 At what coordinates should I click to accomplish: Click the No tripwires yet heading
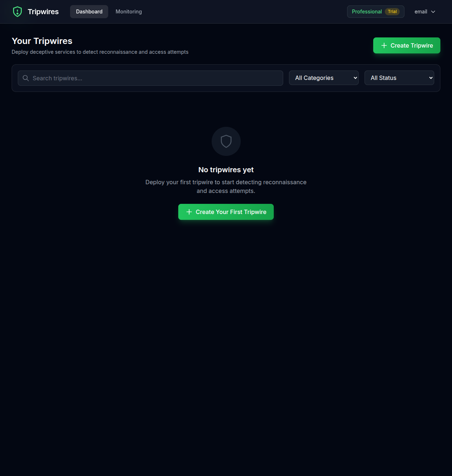click(x=226, y=170)
